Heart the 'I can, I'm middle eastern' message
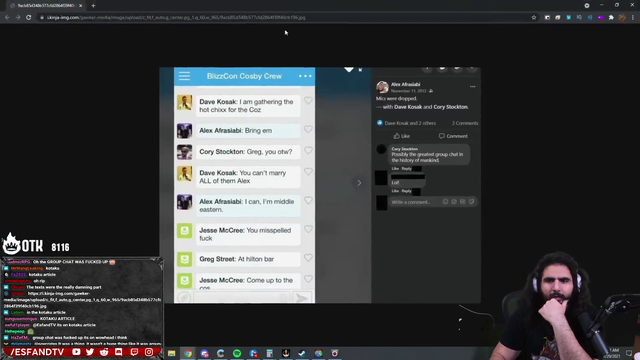 308,200
